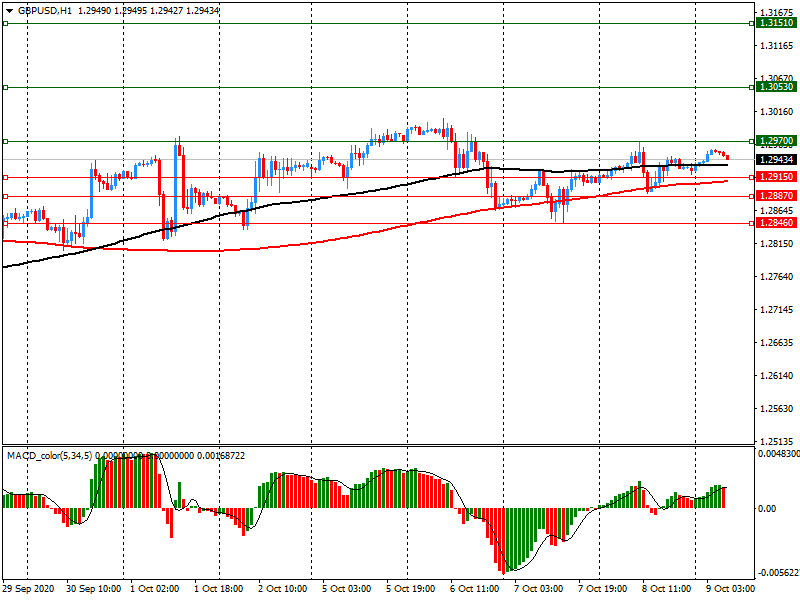Viewport: 800px width, 600px height.
Task: Click the 7 Oct 03:00 time label
Action: [x=539, y=589]
